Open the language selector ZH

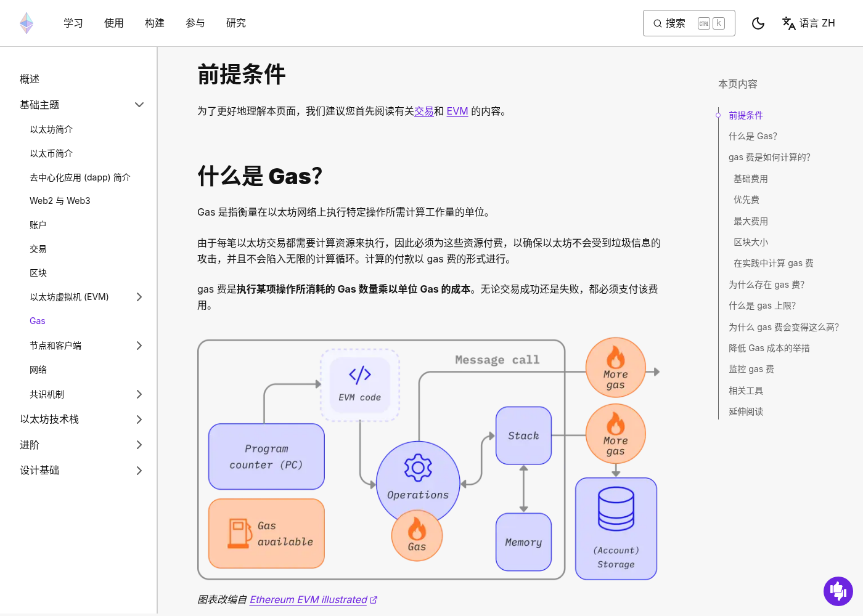809,23
